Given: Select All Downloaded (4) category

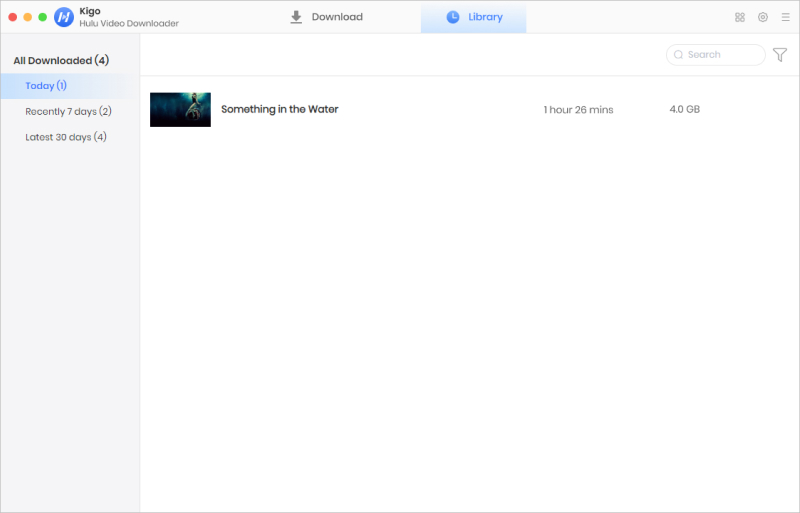Looking at the screenshot, I should [x=61, y=60].
